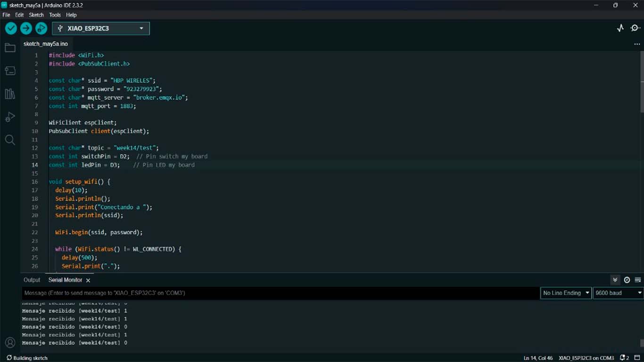This screenshot has height=362, width=644.
Task: Open the Search sidebar icon
Action: coord(10,140)
